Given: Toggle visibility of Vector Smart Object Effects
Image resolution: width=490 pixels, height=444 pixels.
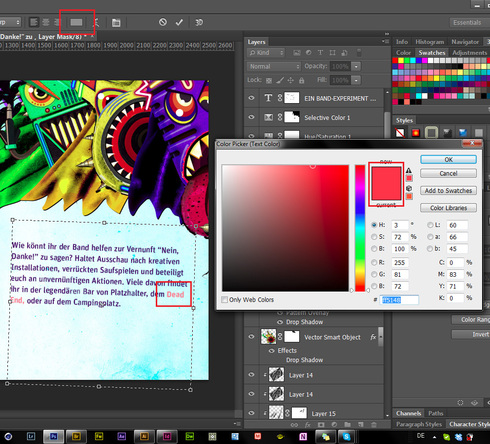Looking at the screenshot, I should [x=271, y=351].
